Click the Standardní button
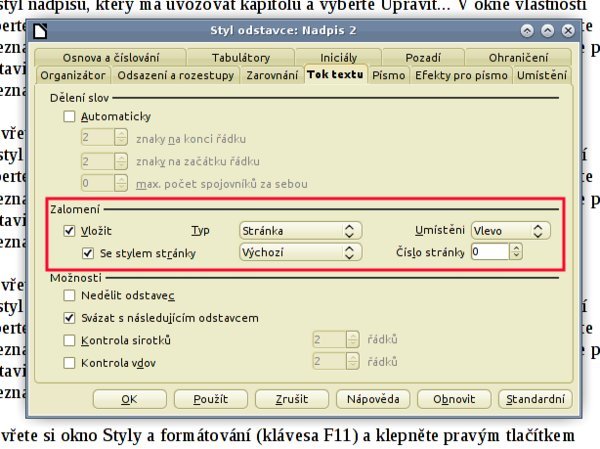Image resolution: width=600 pixels, height=449 pixels. pos(535,399)
